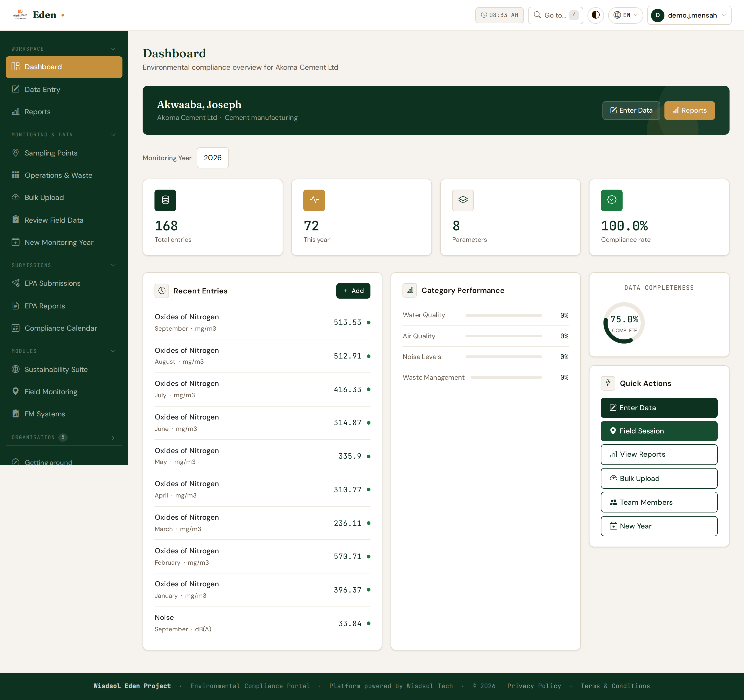The width and height of the screenshot is (744, 700).
Task: Open Dashboard in the sidebar
Action: pyautogui.click(x=64, y=67)
